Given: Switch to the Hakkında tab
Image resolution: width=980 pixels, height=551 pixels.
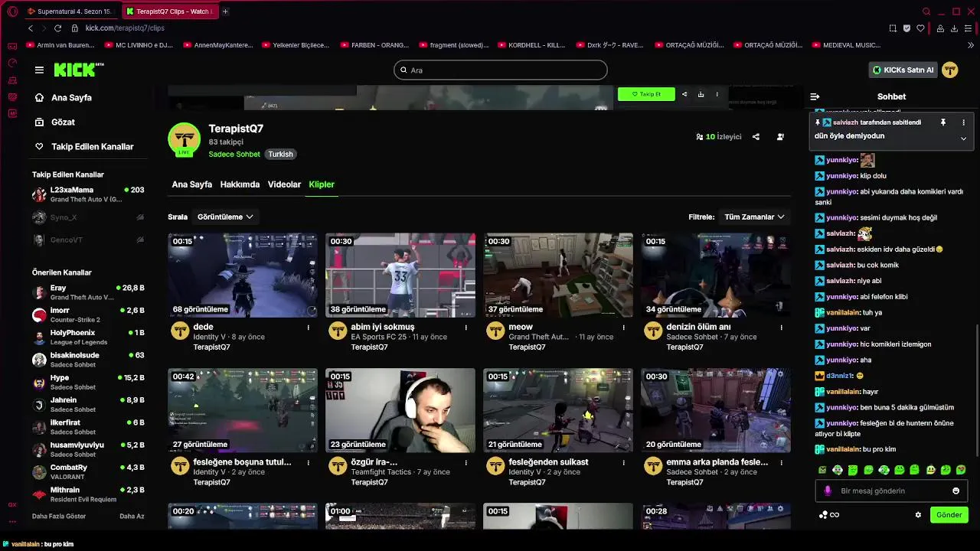Looking at the screenshot, I should (240, 184).
